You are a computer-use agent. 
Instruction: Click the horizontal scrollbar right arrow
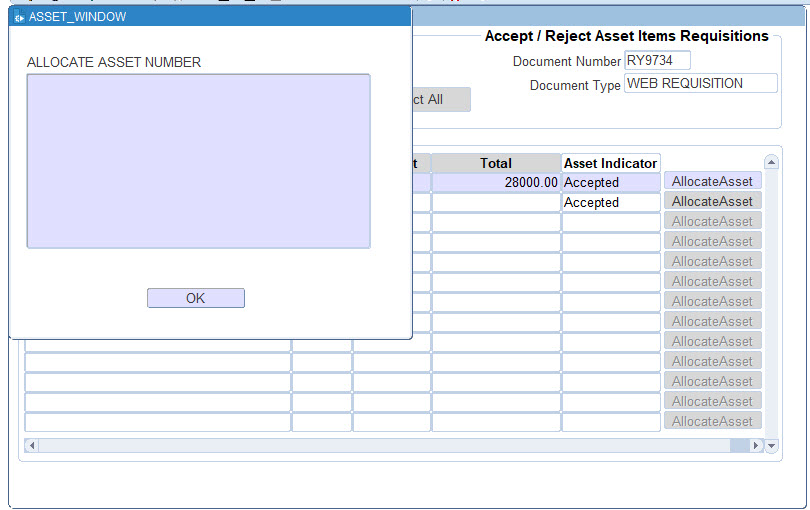coord(756,445)
